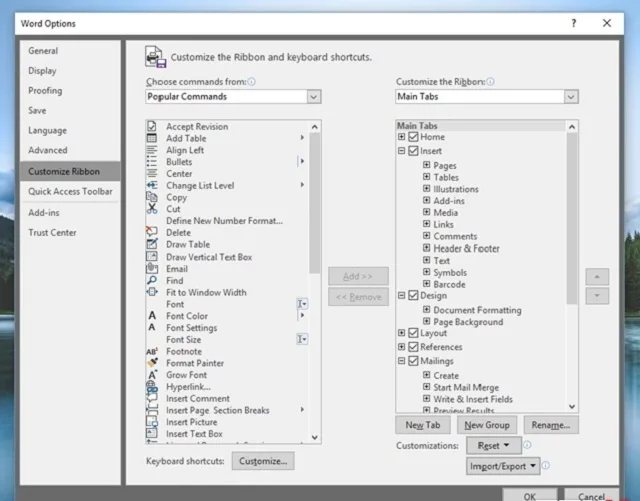The width and height of the screenshot is (640, 501).
Task: Confirm with the OK button
Action: point(530,496)
